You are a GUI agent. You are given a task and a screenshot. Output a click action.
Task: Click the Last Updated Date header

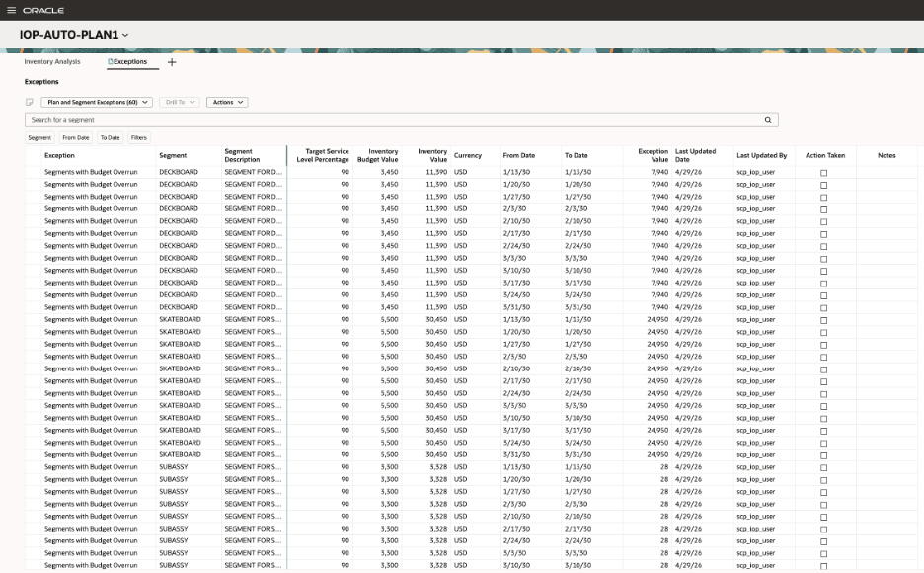coord(695,156)
